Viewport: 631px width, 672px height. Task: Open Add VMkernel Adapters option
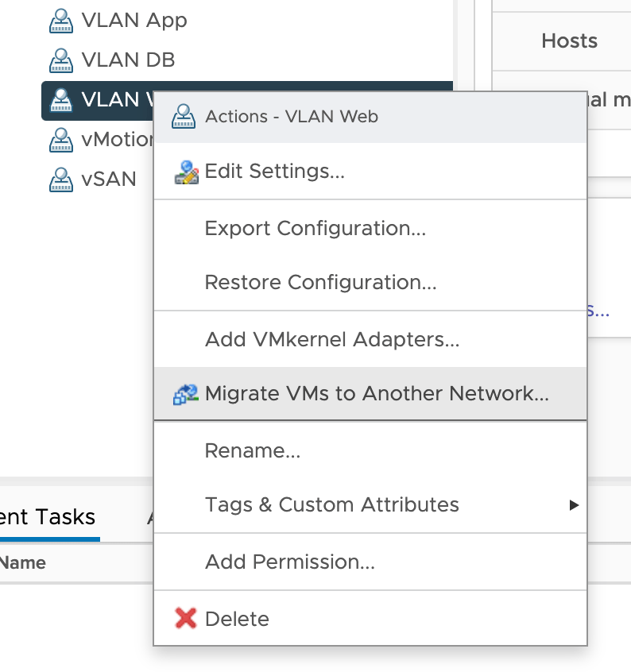[332, 340]
